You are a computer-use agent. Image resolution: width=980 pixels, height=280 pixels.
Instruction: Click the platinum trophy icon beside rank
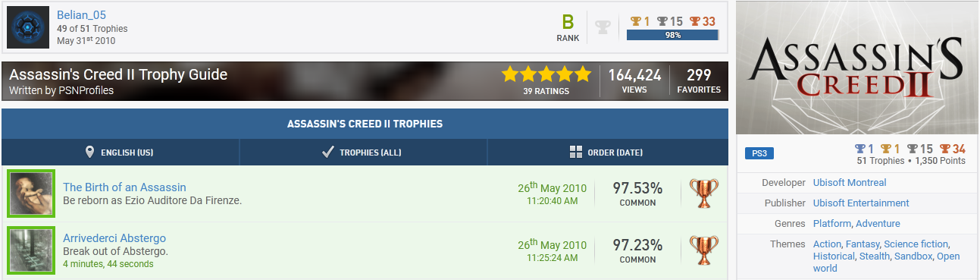point(603,27)
